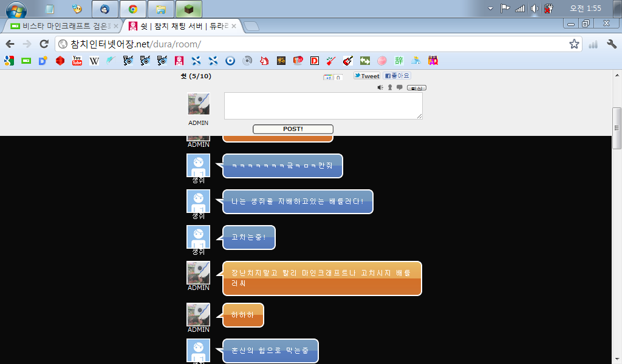Screen dimensions: 622x364
Task: Click the Facebook 좋아요 button
Action: (x=397, y=76)
